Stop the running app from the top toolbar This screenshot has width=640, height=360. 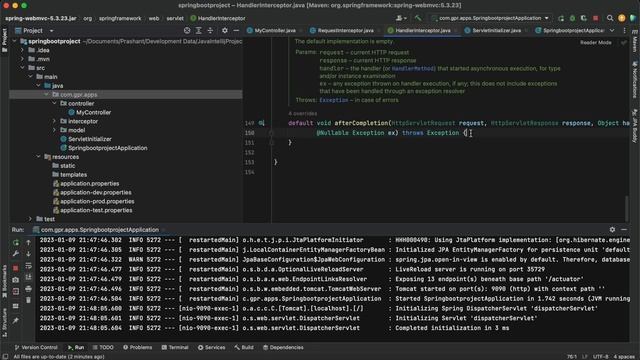tap(596, 18)
